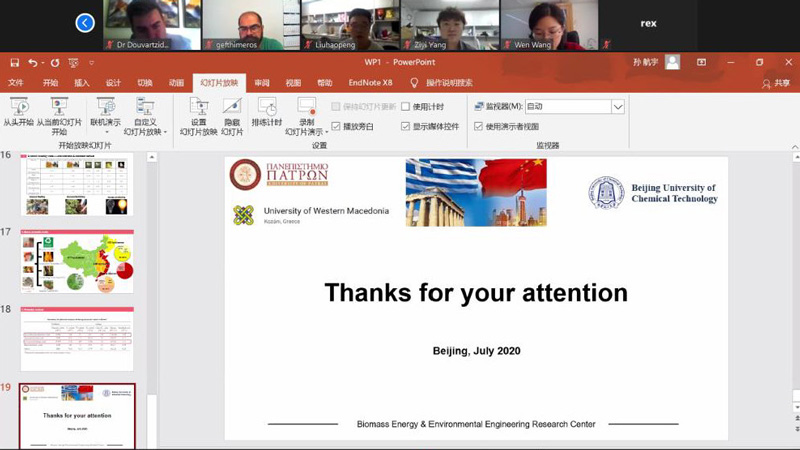This screenshot has width=800, height=450.
Task: Switch to the EndNote X8 tab
Action: pyautogui.click(x=370, y=83)
